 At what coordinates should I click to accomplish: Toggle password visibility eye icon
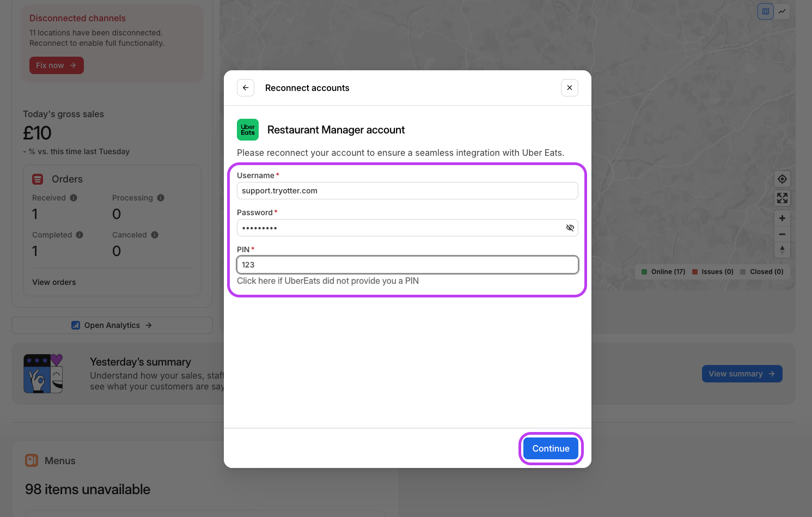tap(570, 228)
